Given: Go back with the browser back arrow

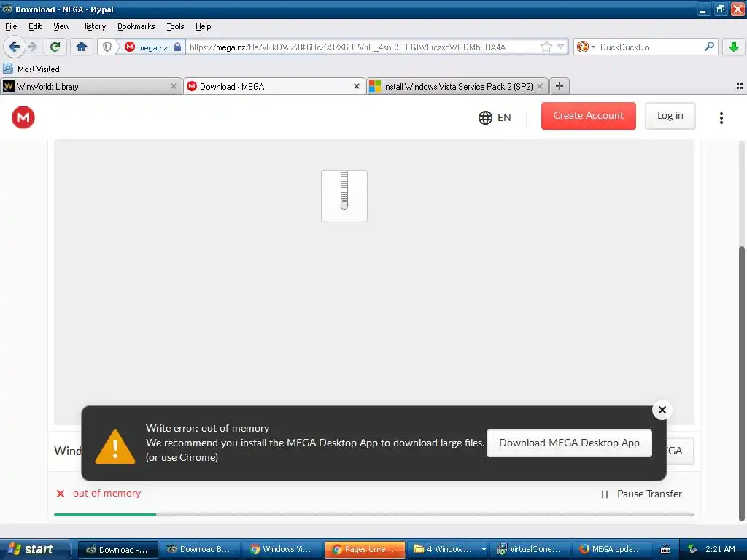Looking at the screenshot, I should click(14, 47).
